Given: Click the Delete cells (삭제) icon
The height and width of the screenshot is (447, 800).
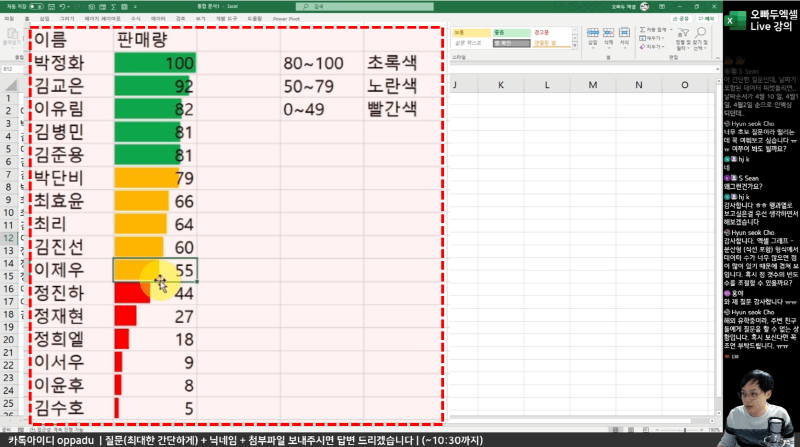Looking at the screenshot, I should coord(608,33).
